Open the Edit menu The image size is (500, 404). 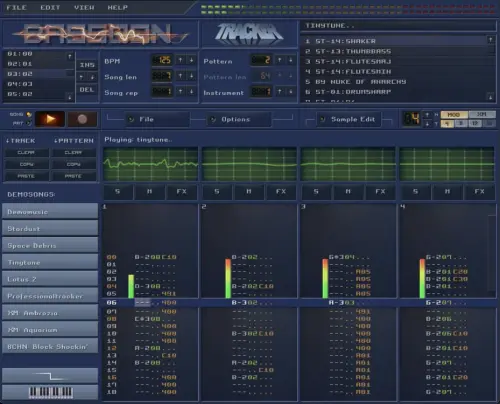(50, 7)
